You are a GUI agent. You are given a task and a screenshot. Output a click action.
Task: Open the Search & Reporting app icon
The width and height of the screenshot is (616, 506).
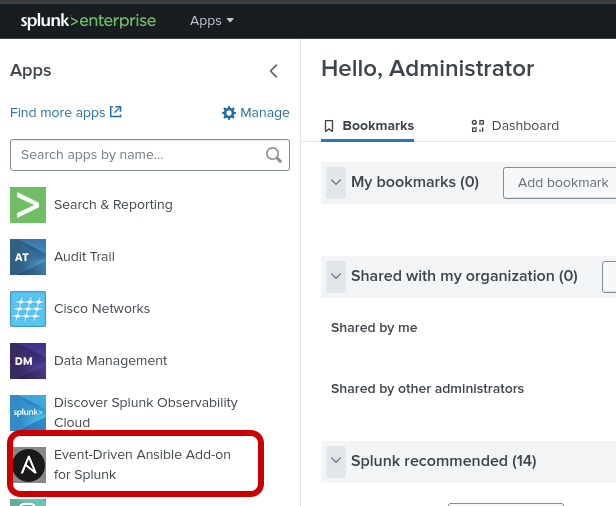click(28, 205)
